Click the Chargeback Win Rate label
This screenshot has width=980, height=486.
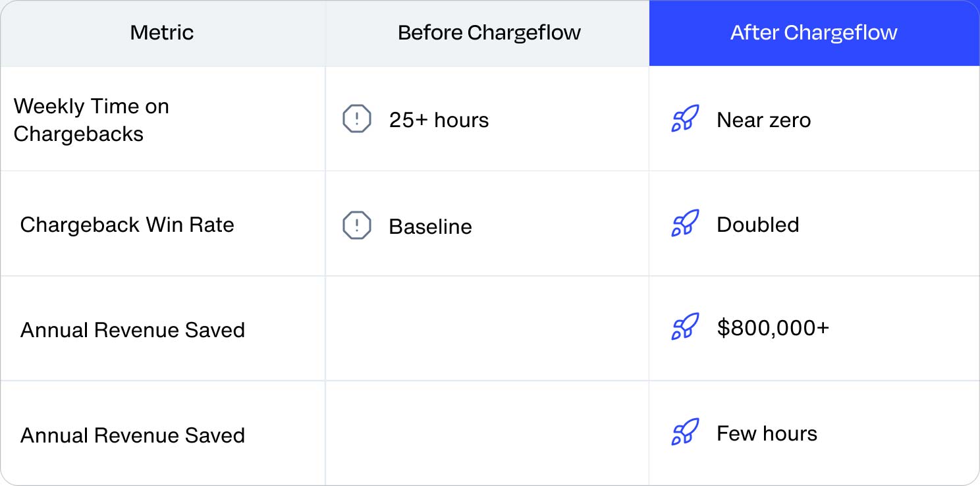pyautogui.click(x=127, y=225)
